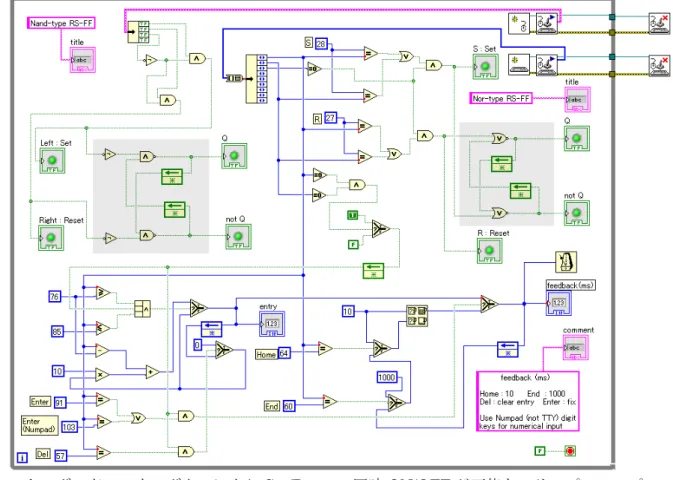Select the Initialize Mouse icon in the top row
This screenshot has height=480, width=673.
518,24
